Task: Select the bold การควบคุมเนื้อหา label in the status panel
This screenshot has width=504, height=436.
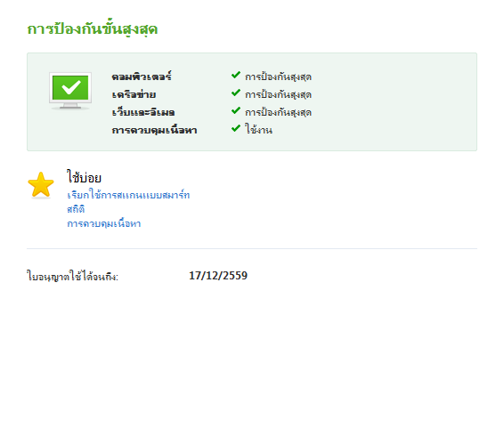Action: pos(154,130)
